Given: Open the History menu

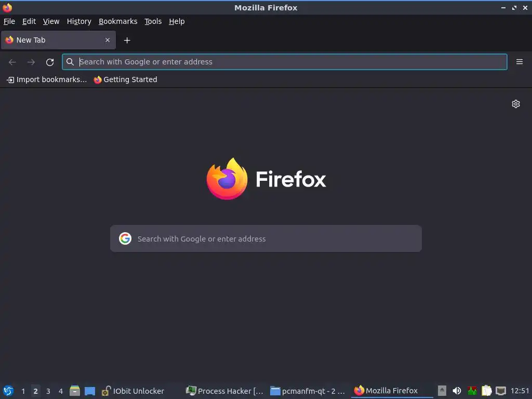Looking at the screenshot, I should tap(79, 21).
